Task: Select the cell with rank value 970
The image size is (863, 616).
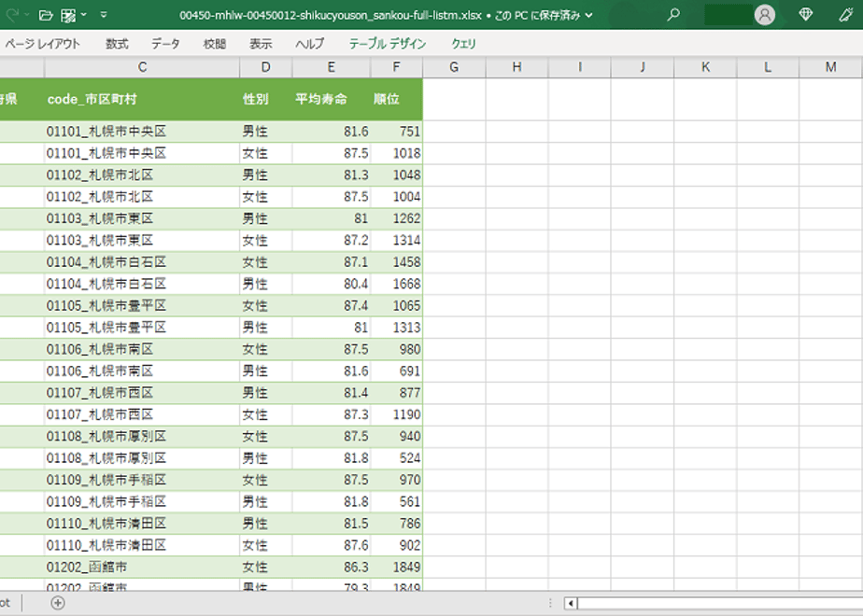Action: click(x=396, y=480)
